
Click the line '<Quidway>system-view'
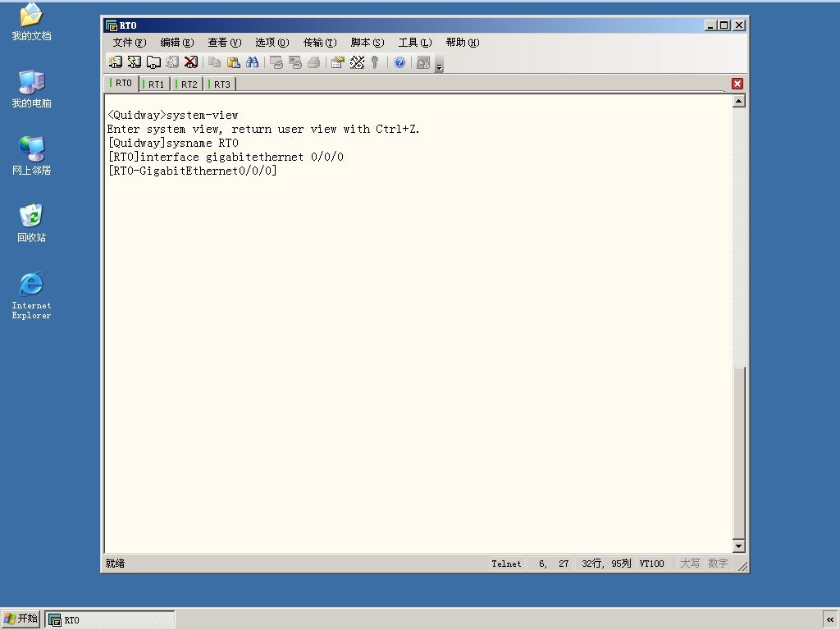pyautogui.click(x=172, y=115)
